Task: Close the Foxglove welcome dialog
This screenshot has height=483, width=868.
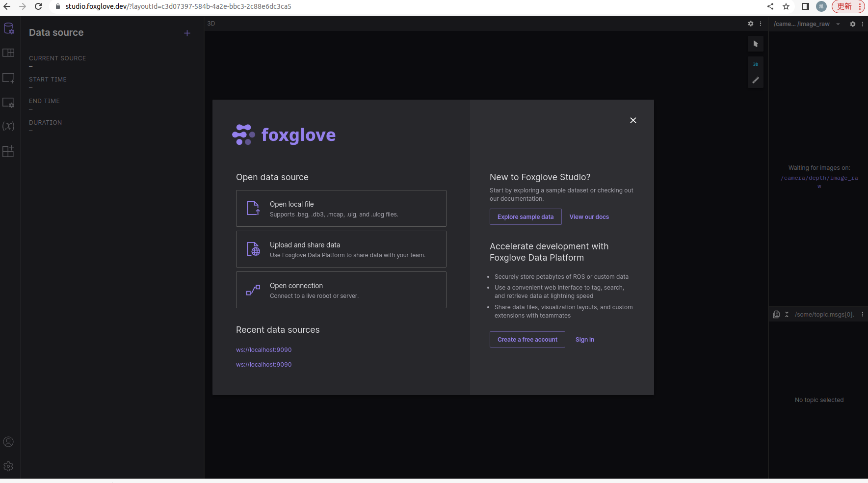Action: tap(633, 120)
